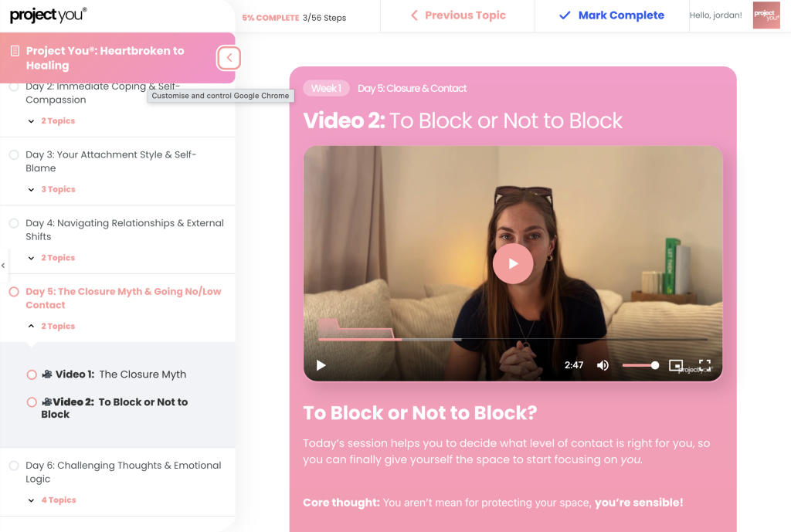The image size is (791, 532).
Task: Click the course book icon in sidebar header
Action: pyautogui.click(x=15, y=51)
